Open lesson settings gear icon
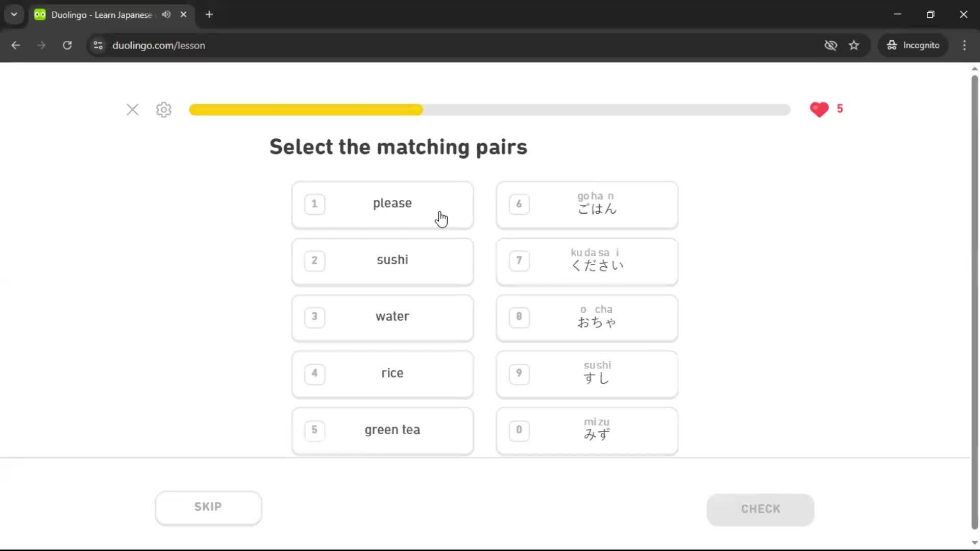980x551 pixels. (x=164, y=110)
